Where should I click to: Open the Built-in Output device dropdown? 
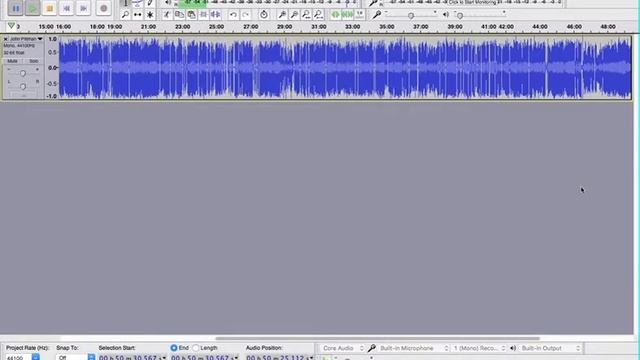click(550, 348)
